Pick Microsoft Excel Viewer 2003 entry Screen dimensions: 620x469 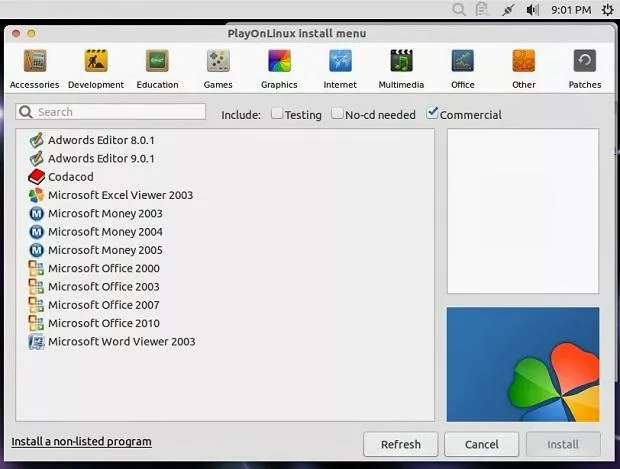tap(120, 195)
